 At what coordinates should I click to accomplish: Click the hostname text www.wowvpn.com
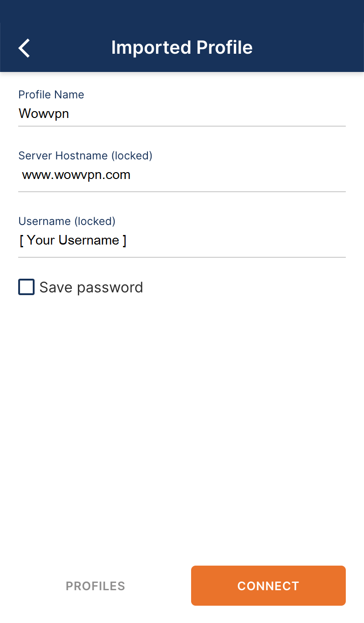(x=76, y=175)
